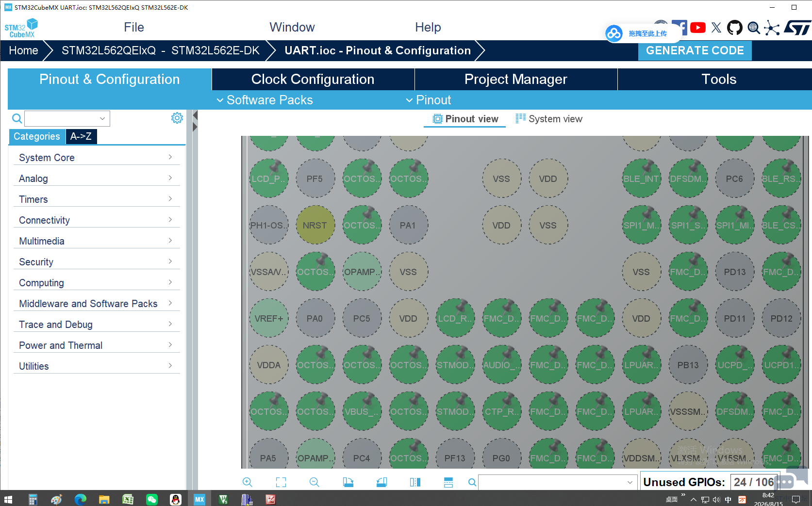Open the GitHub link icon
Screen dimensions: 812x506
(735, 28)
